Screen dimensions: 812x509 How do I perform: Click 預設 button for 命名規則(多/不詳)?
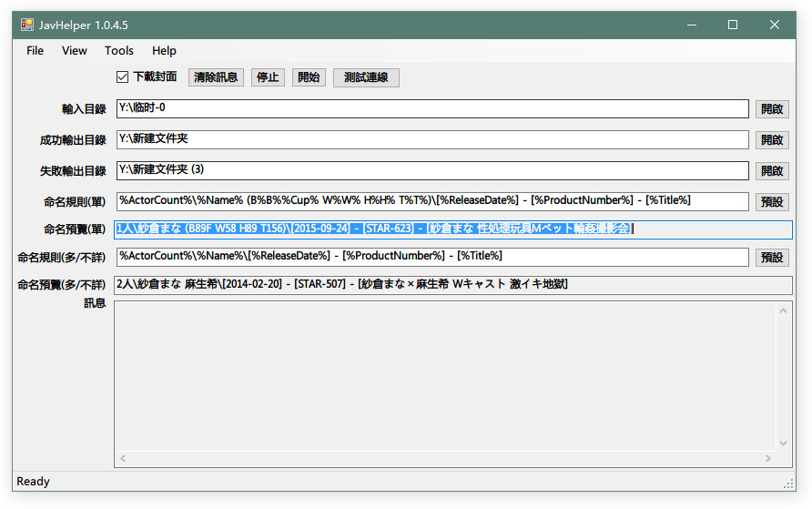(x=772, y=258)
